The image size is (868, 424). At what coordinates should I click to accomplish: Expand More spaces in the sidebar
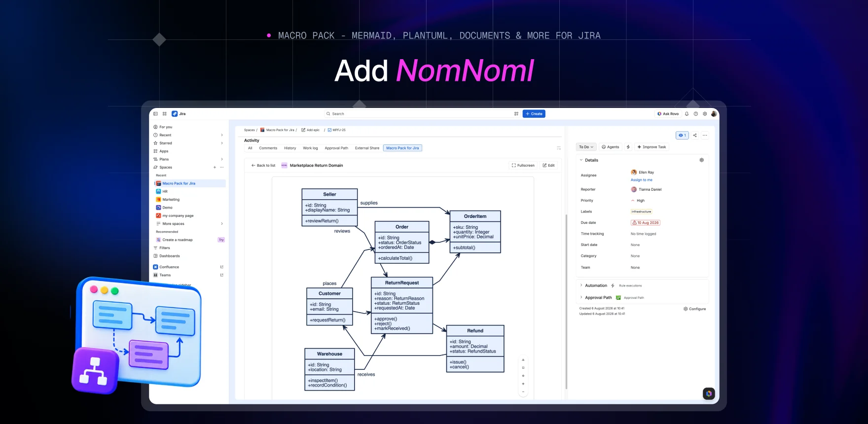(x=222, y=224)
